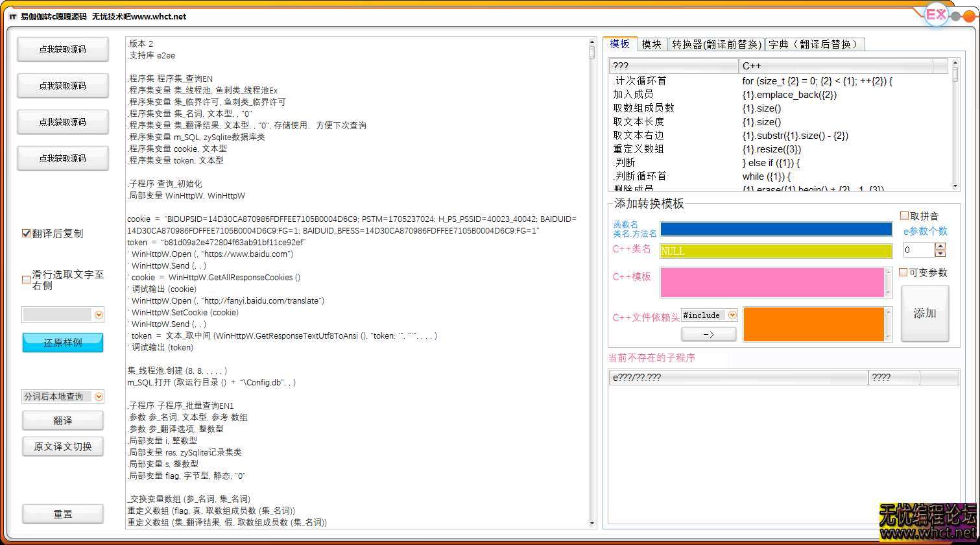Click the 还原样例 button

pyautogui.click(x=62, y=343)
